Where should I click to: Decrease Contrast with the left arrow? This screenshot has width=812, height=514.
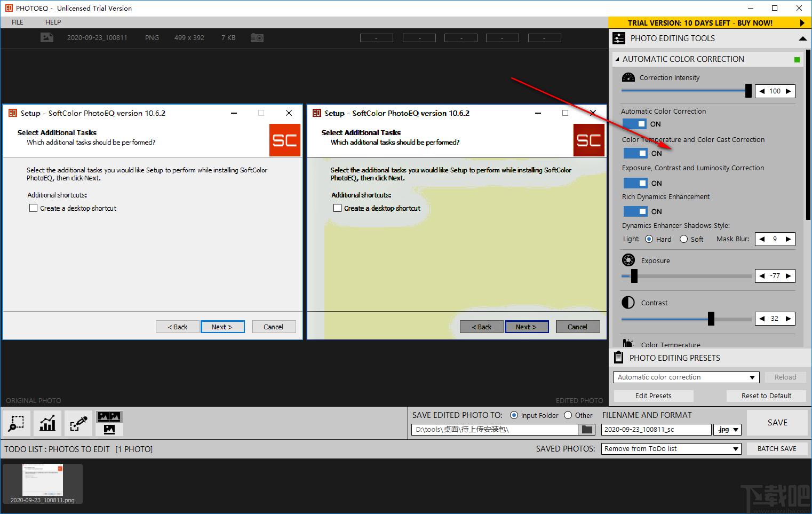coord(762,319)
